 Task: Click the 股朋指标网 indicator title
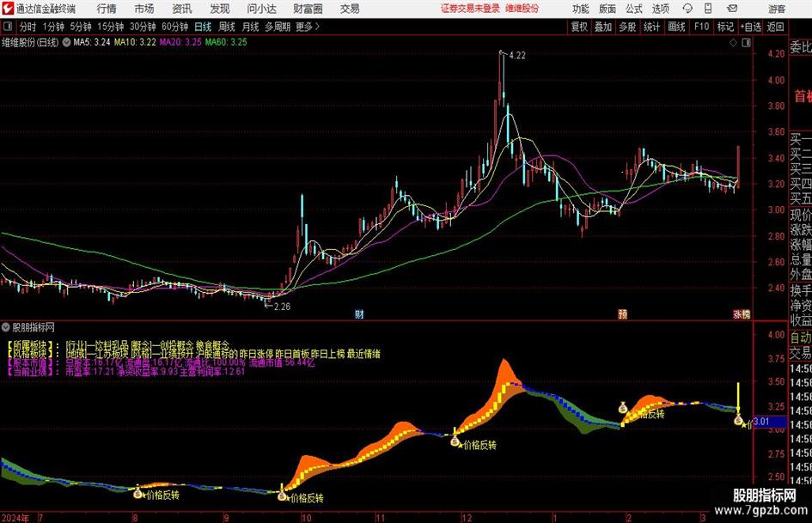point(34,327)
